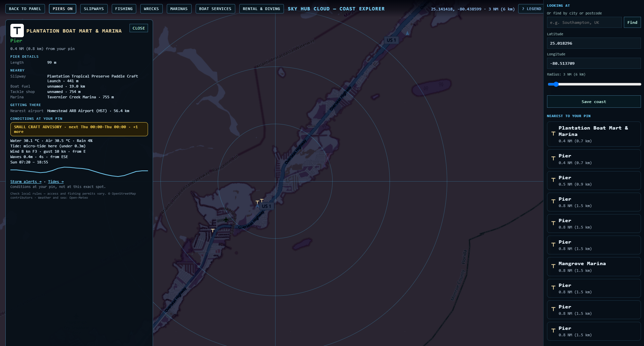Click the pier icon of Plantation Boat Mart list item
Viewport: 644px width, 346px height.
click(x=553, y=134)
